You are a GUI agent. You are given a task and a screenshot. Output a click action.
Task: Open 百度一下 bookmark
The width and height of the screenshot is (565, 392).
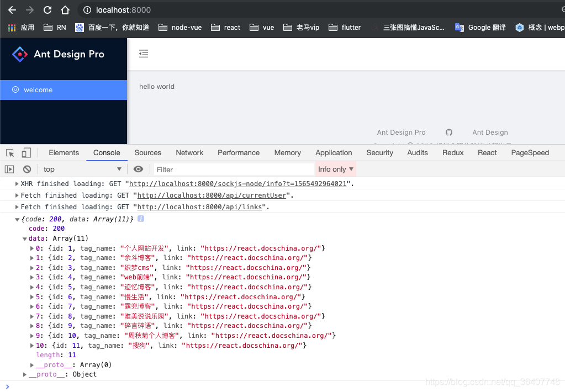(112, 28)
